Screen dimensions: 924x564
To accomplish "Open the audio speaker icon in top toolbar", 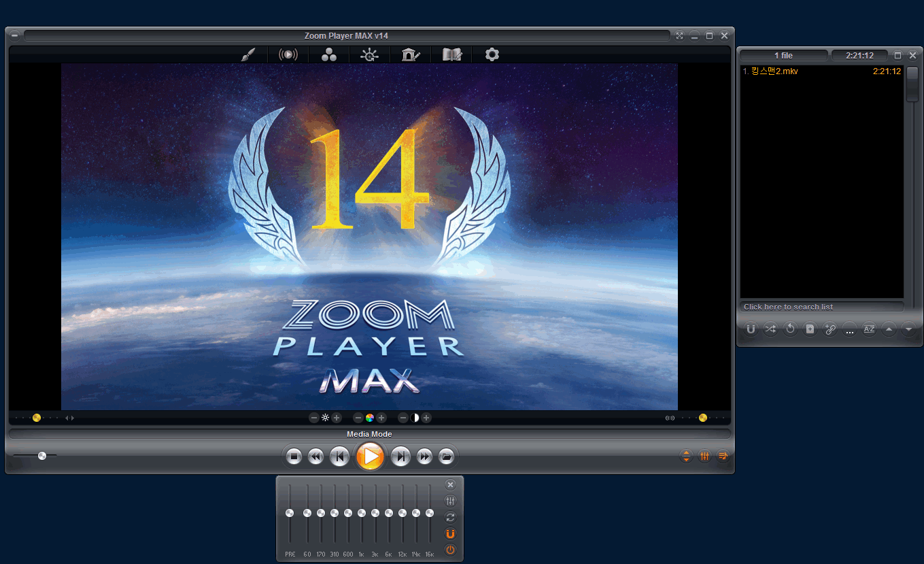I will click(288, 54).
